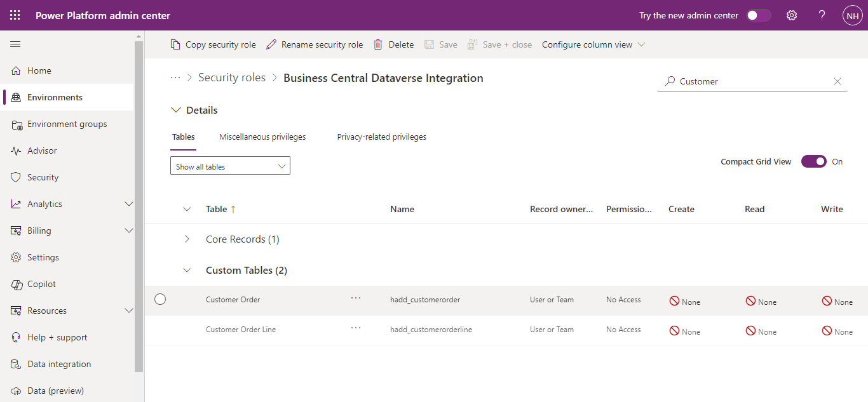The width and height of the screenshot is (868, 402).
Task: Open more options for Customer Order
Action: (x=356, y=298)
